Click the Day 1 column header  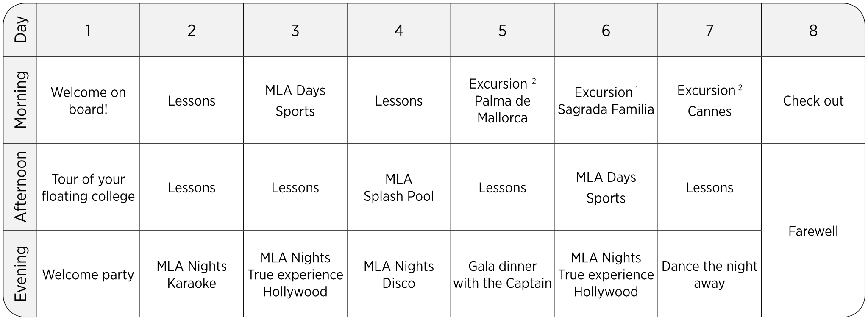pos(88,31)
